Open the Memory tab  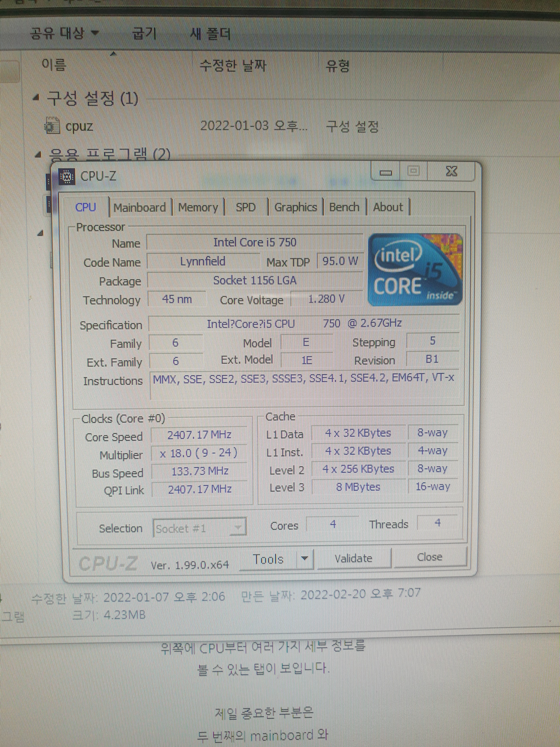point(198,208)
